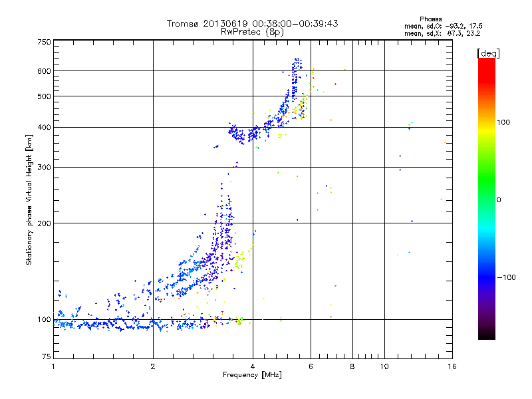Pick the black bottom of the colorbar
Screen dimensions: 532x399
(x=487, y=334)
